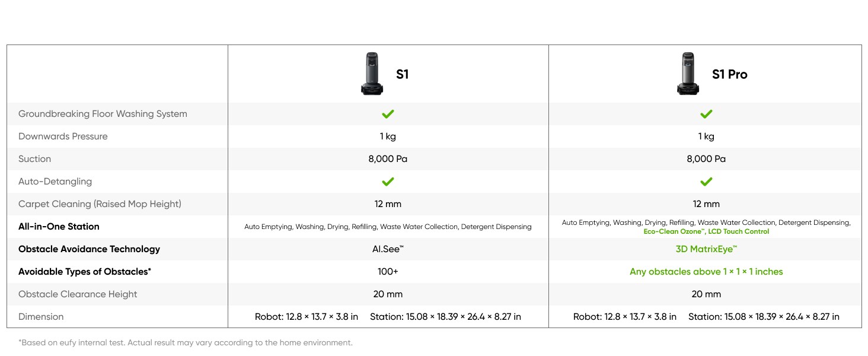Select the S1 Pro column heading
The image size is (868, 356).
(x=729, y=74)
